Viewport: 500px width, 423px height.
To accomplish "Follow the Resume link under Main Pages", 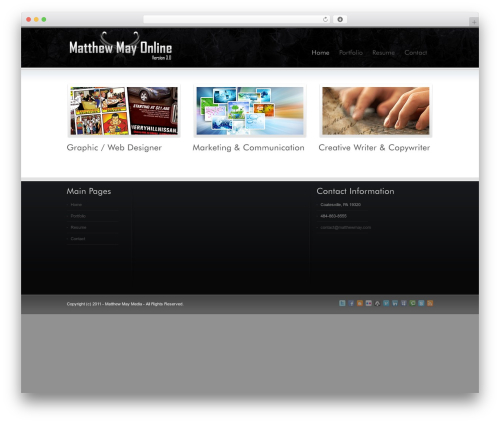I will 78,227.
